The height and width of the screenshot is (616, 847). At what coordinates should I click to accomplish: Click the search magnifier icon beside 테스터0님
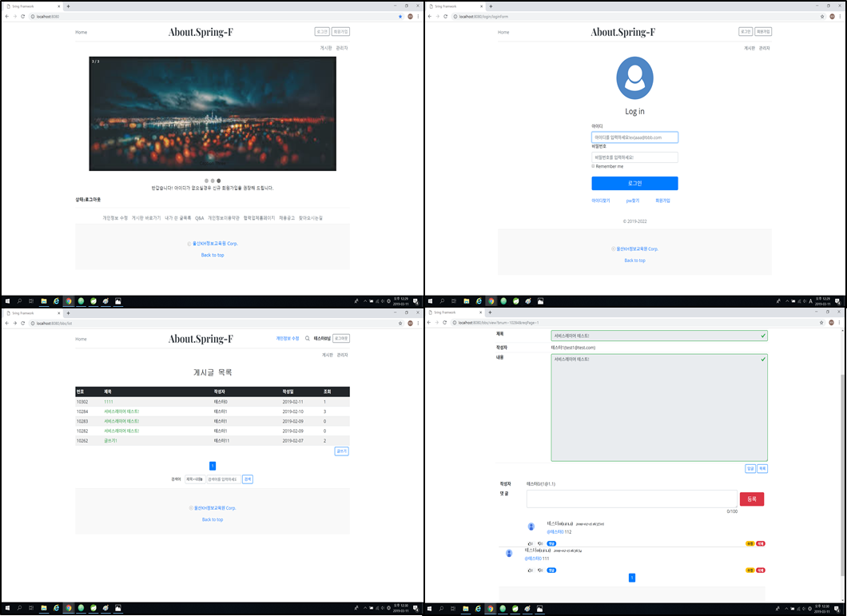coord(308,338)
